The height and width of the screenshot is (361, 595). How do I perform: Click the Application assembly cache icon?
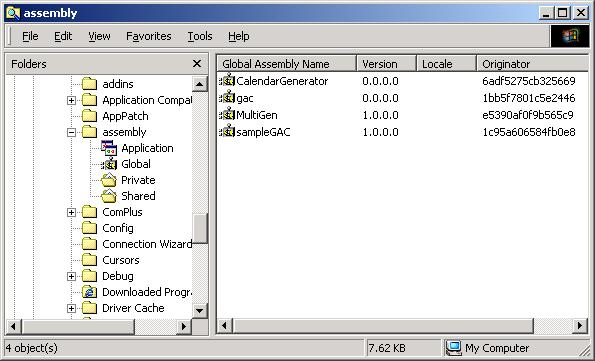point(109,148)
